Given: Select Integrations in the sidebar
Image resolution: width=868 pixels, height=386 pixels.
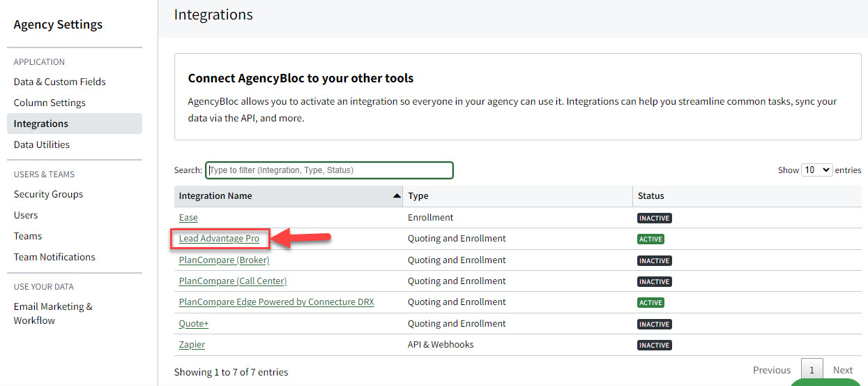Looking at the screenshot, I should pyautogui.click(x=75, y=124).
